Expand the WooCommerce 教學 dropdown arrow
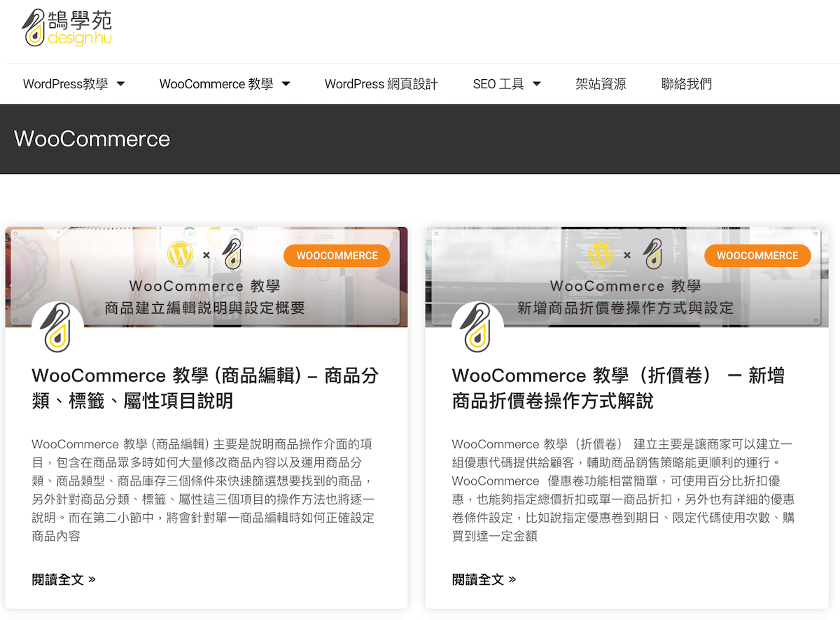Viewport: 840px width, 620px height. (x=286, y=84)
